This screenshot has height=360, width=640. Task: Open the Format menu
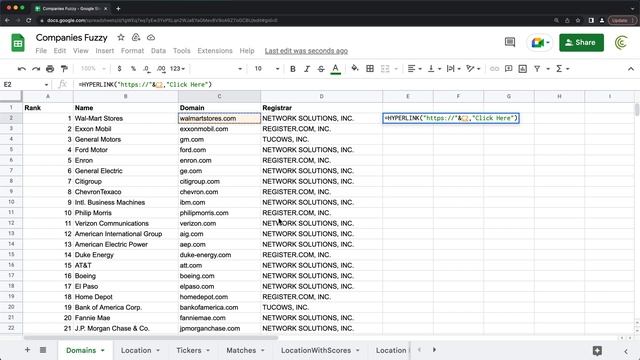132,51
